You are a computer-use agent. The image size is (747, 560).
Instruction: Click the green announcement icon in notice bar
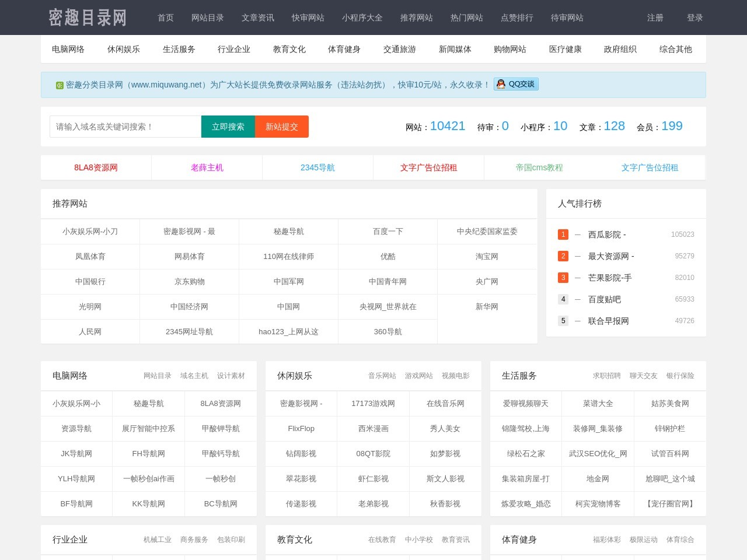click(x=60, y=85)
